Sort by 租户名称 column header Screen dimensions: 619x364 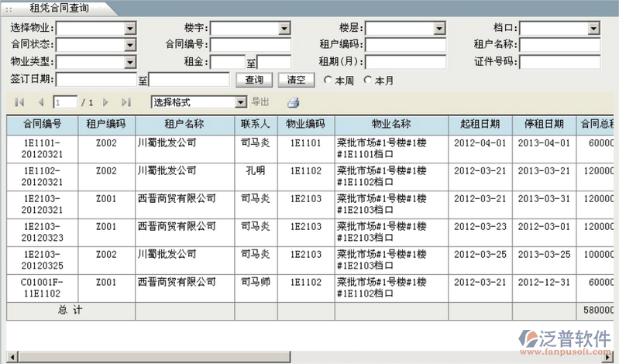pos(184,125)
